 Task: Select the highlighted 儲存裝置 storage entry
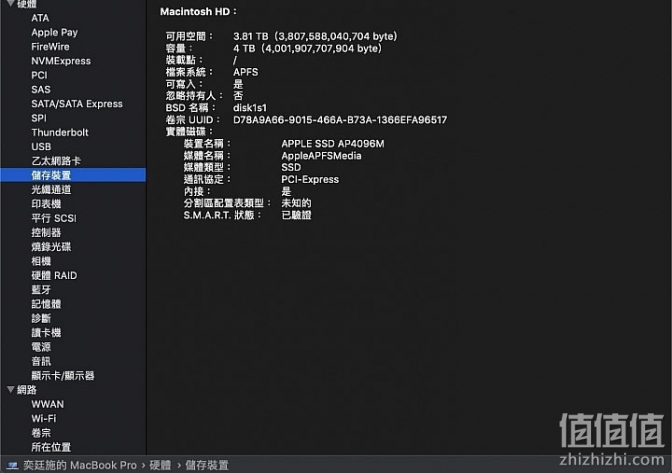pos(73,175)
